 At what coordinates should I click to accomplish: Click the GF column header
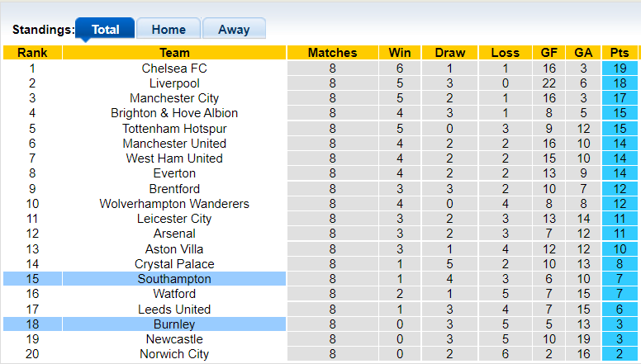(549, 53)
